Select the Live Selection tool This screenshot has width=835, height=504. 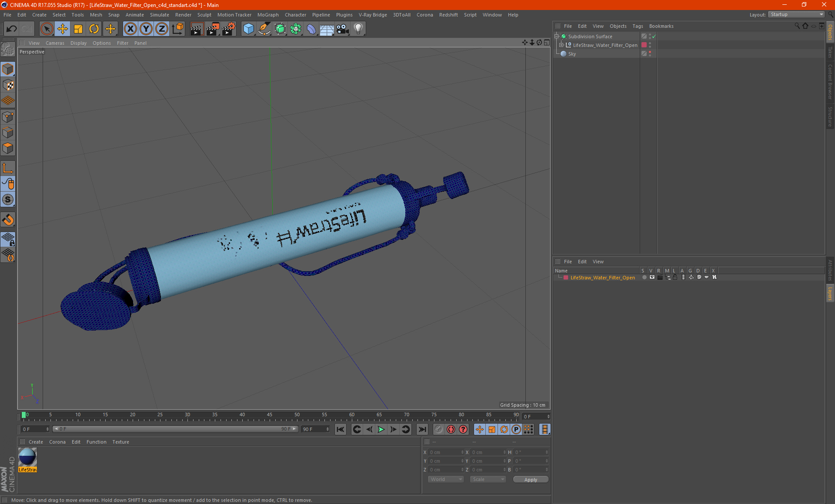tap(47, 29)
